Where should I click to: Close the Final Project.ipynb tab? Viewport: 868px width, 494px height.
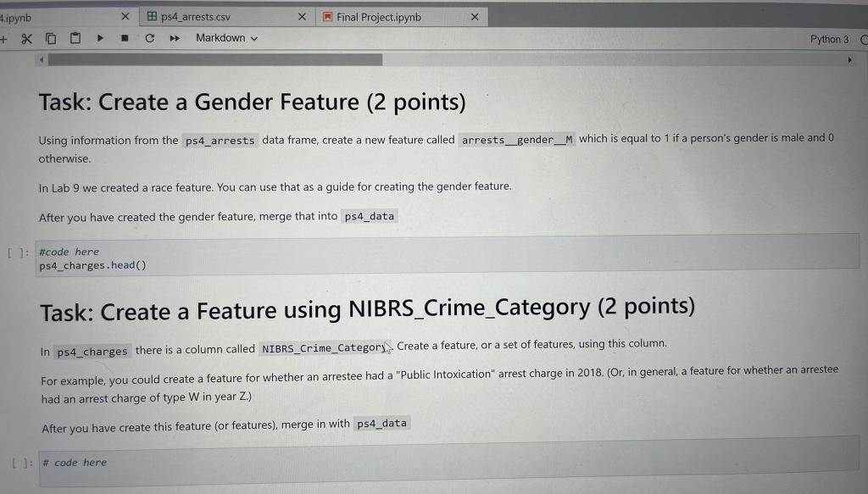475,16
